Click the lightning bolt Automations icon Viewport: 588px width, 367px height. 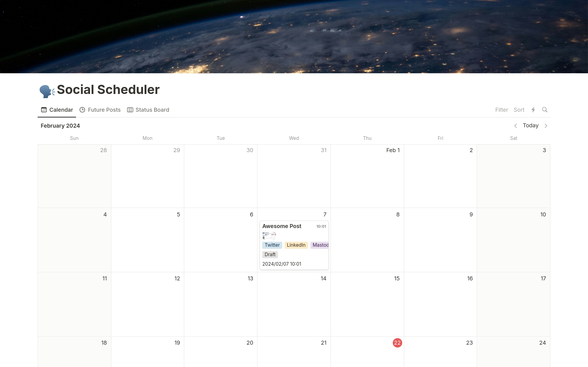(x=533, y=110)
